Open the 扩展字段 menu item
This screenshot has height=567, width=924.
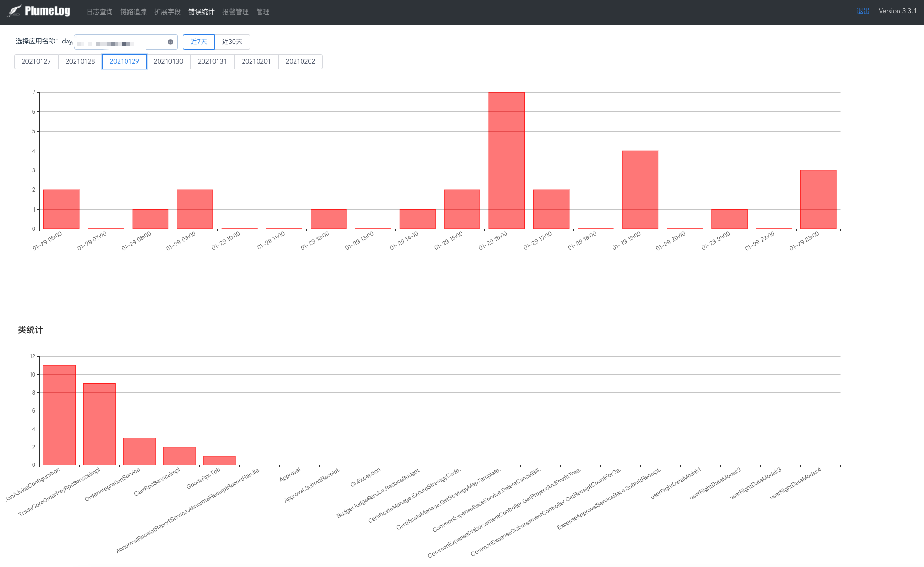tap(168, 12)
